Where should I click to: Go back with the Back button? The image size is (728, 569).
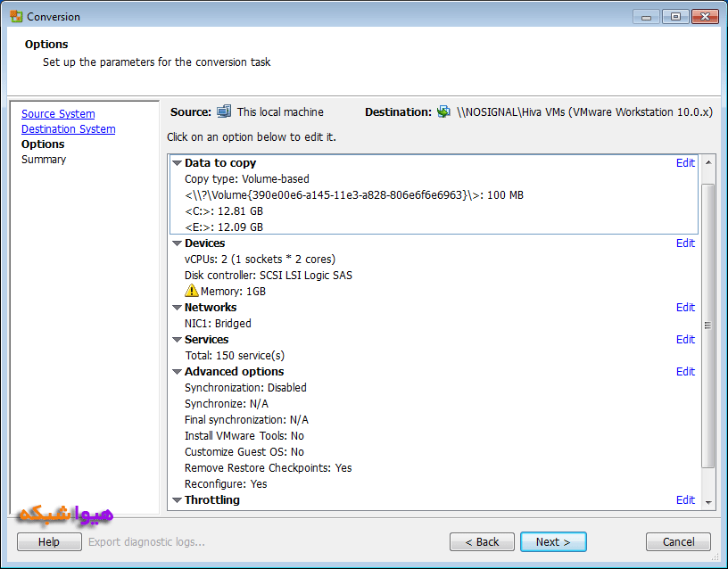pyautogui.click(x=482, y=541)
